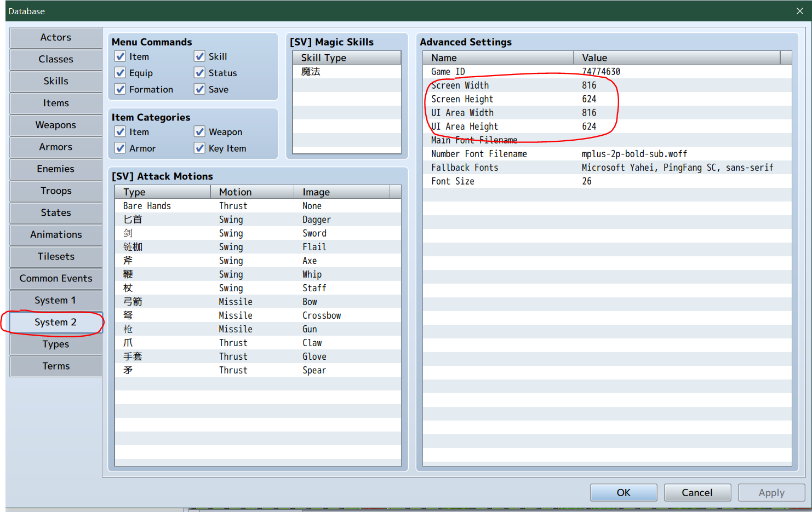Select the System 2 tab
This screenshot has width=812, height=512.
click(56, 322)
